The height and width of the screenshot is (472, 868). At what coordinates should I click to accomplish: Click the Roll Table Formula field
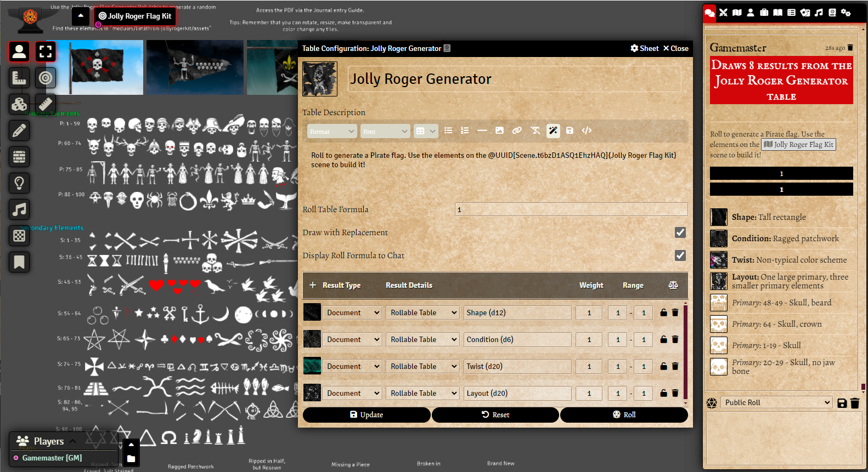pos(571,209)
